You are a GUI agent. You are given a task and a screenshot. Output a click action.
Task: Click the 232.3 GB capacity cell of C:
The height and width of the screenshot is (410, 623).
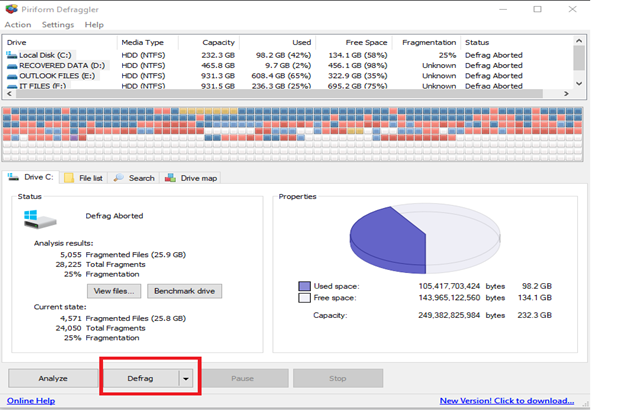pos(218,55)
